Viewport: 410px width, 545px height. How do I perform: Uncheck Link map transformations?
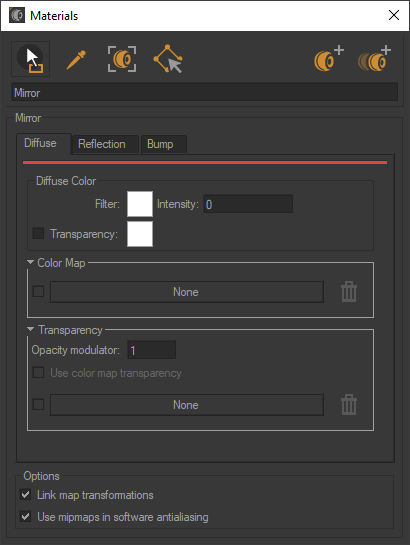point(26,494)
